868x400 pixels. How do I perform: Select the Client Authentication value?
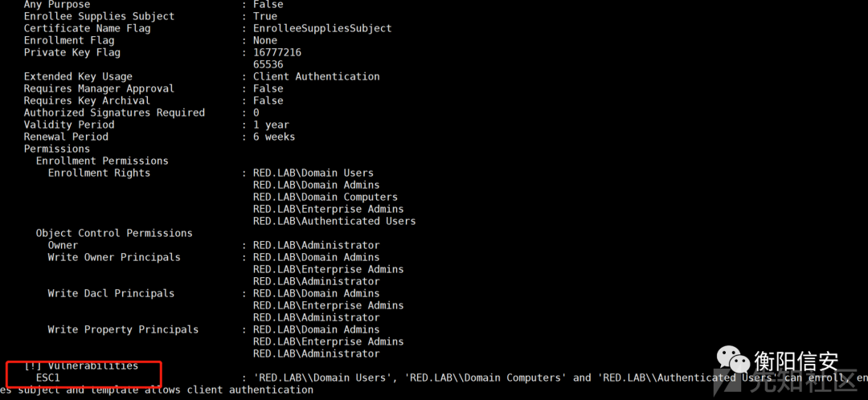click(x=316, y=76)
